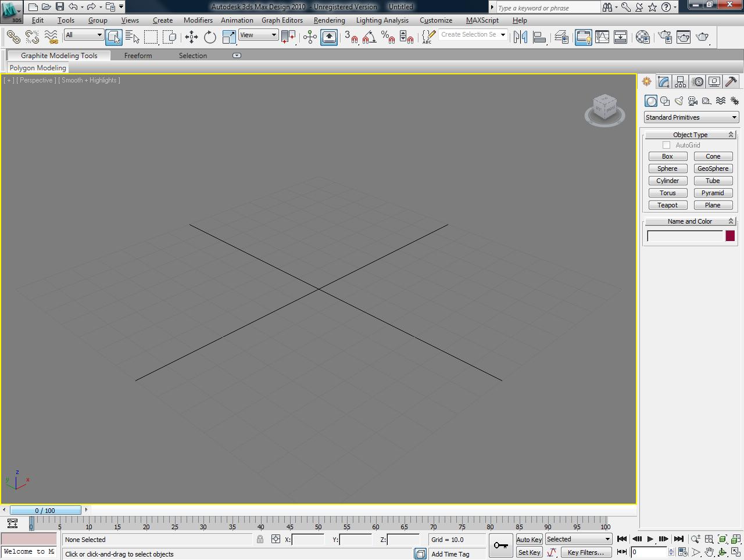Click the Select and Link tool
The width and height of the screenshot is (744, 560).
pyautogui.click(x=13, y=37)
